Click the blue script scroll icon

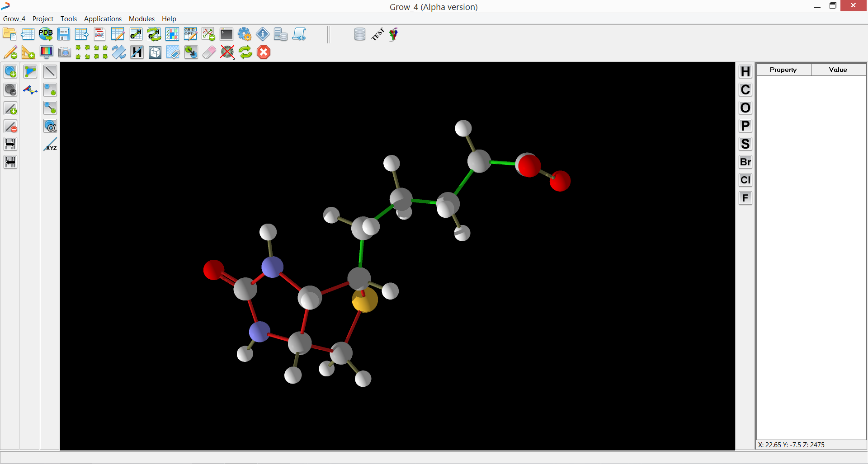[299, 34]
